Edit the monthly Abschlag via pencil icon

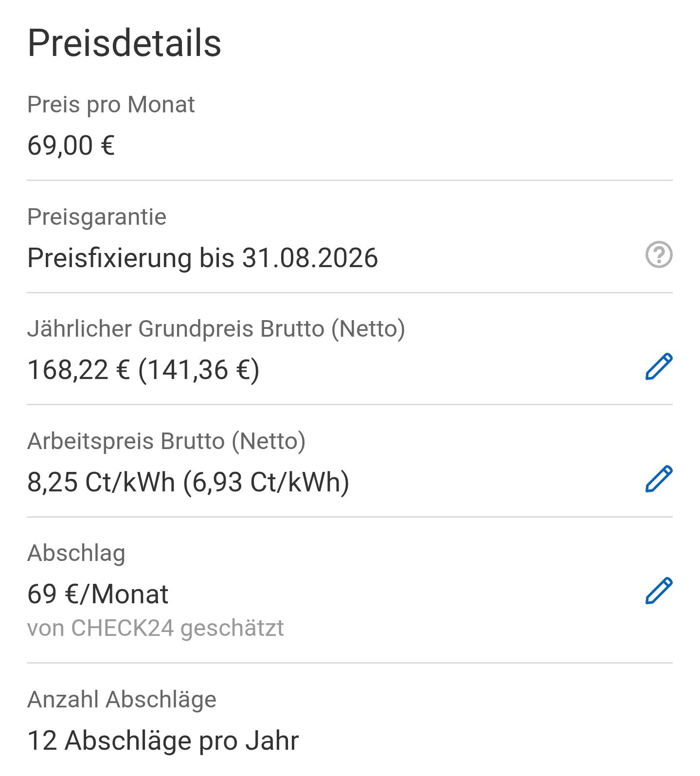click(x=659, y=591)
